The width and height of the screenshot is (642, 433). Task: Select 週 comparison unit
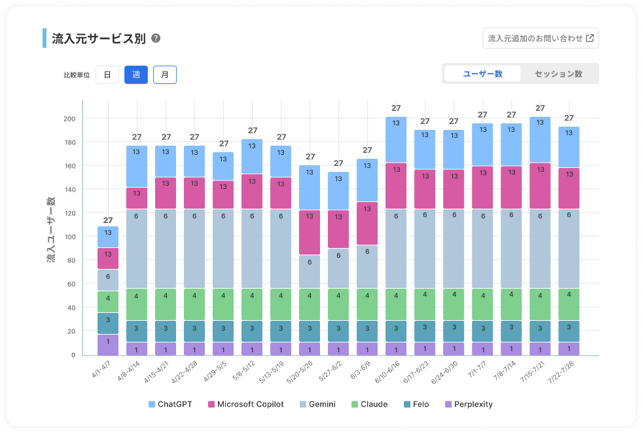135,74
